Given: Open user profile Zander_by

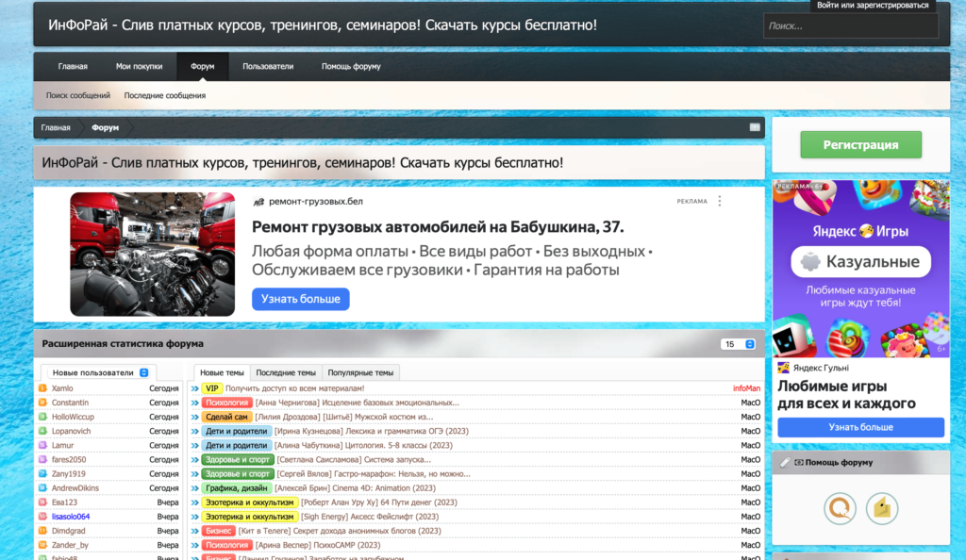Looking at the screenshot, I should (x=70, y=545).
